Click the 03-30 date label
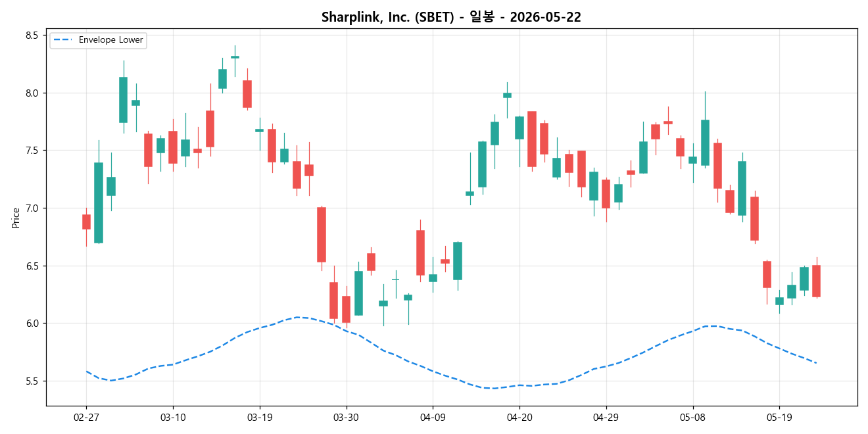This screenshot has width=868, height=434. tap(347, 417)
